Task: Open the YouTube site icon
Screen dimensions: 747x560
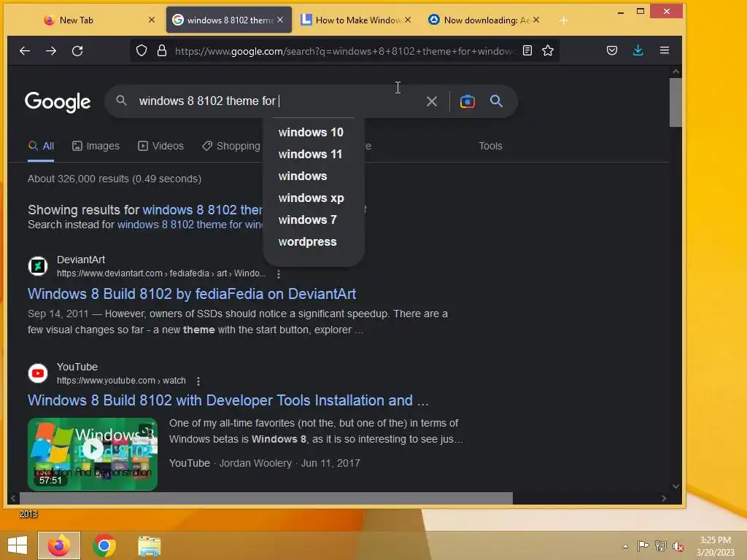Action: point(38,373)
